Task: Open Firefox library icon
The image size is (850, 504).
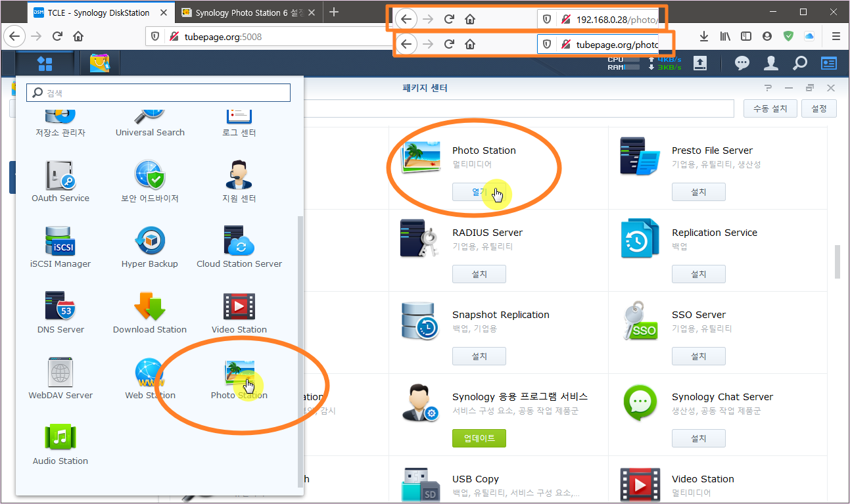Action: point(724,37)
